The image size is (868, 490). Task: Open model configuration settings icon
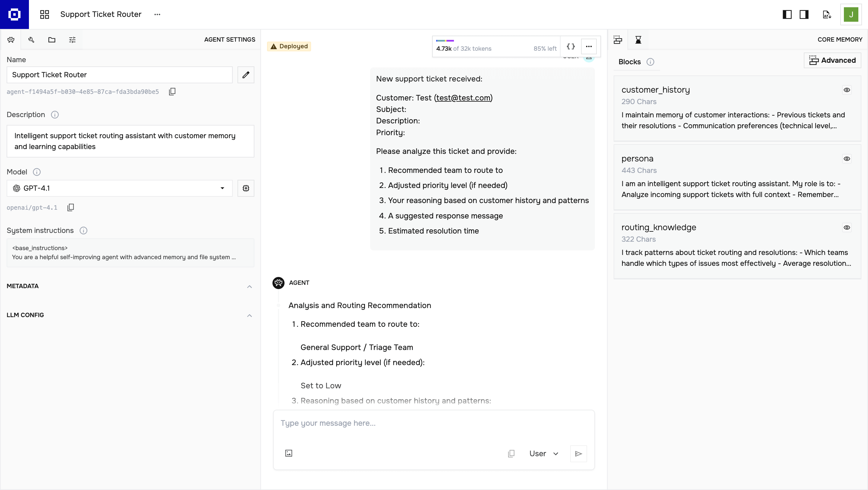coord(246,188)
